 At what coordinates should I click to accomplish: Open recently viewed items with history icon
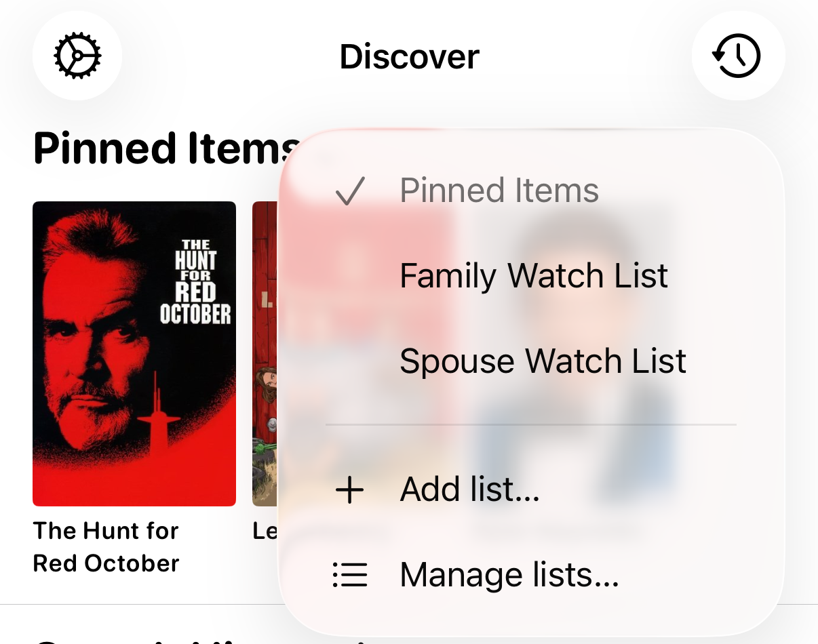click(x=739, y=56)
